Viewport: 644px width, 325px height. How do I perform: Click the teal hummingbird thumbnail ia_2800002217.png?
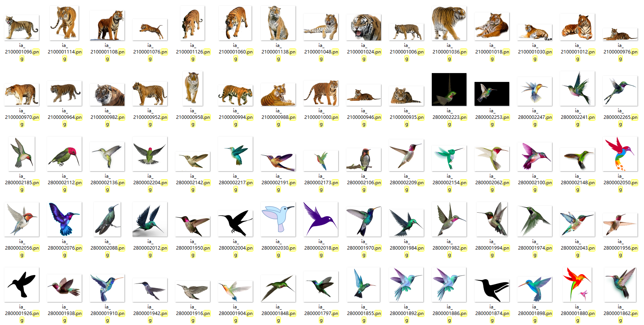click(x=235, y=154)
